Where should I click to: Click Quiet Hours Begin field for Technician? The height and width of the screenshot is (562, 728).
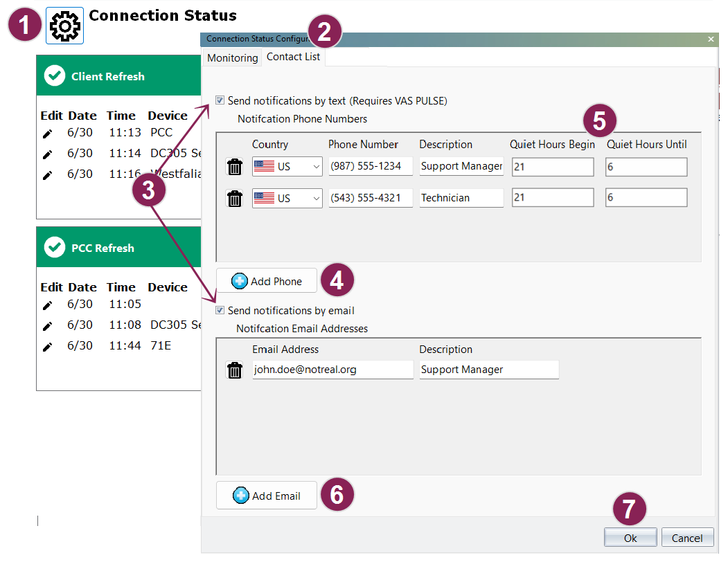point(552,198)
